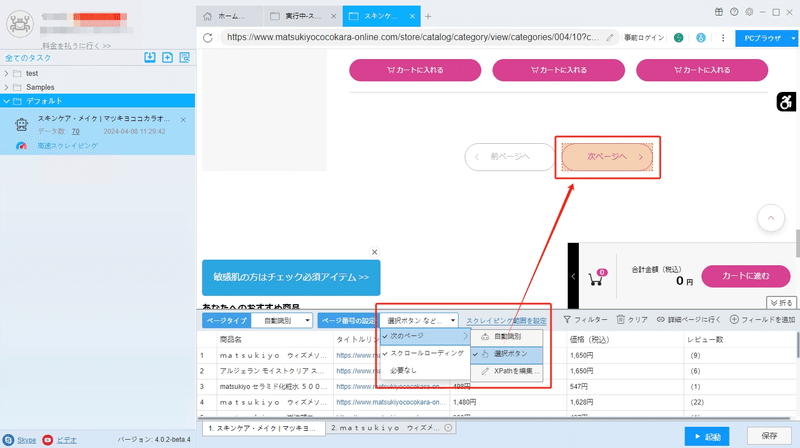Select 必要なし in the menu
800x448 pixels.
click(426, 370)
